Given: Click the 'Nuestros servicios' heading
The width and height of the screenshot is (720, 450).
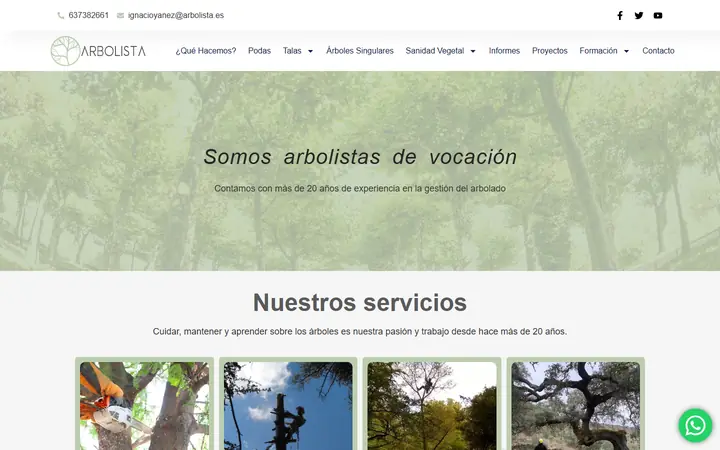Looking at the screenshot, I should click(x=360, y=303).
